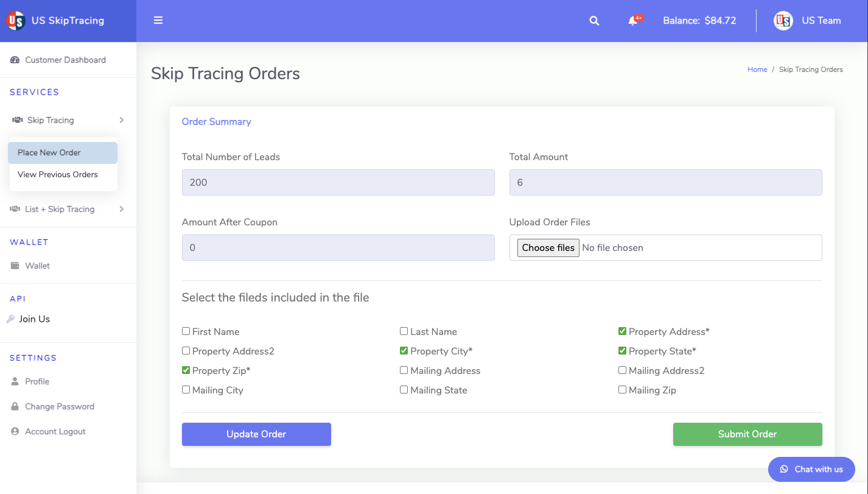Collapse the Skip Tracing chevron
The image size is (868, 494).
click(x=122, y=120)
